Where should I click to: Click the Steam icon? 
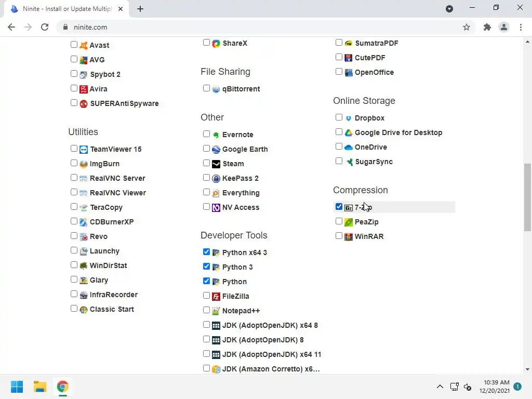point(216,164)
